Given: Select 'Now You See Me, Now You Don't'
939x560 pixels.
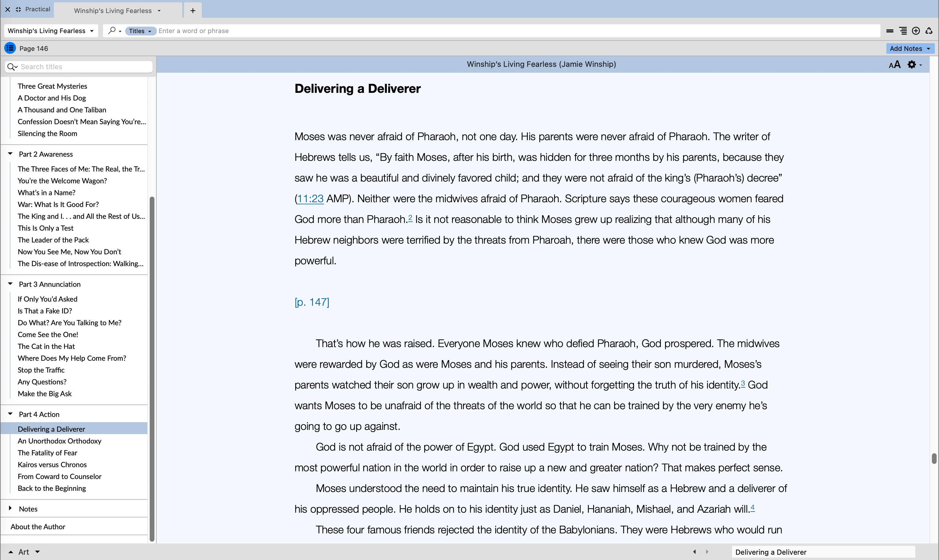Looking at the screenshot, I should (x=70, y=252).
